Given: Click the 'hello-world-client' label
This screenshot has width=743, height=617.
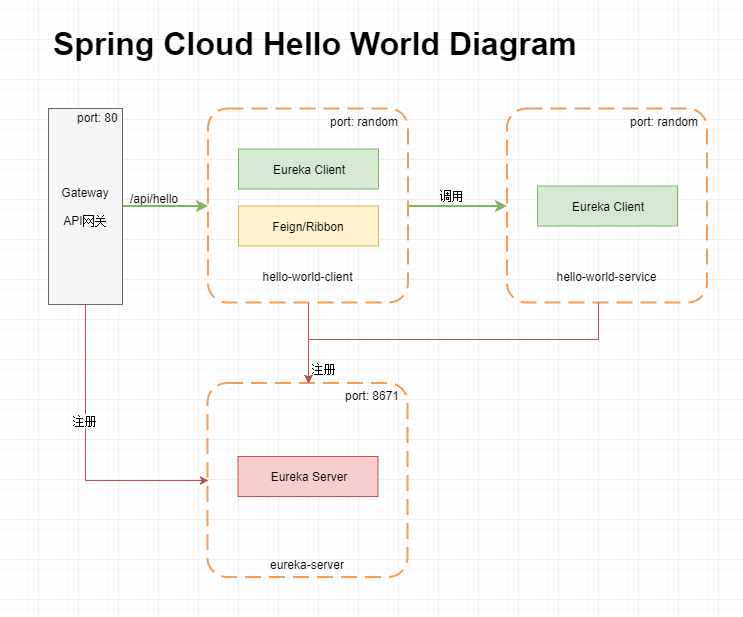Looking at the screenshot, I should 308,277.
